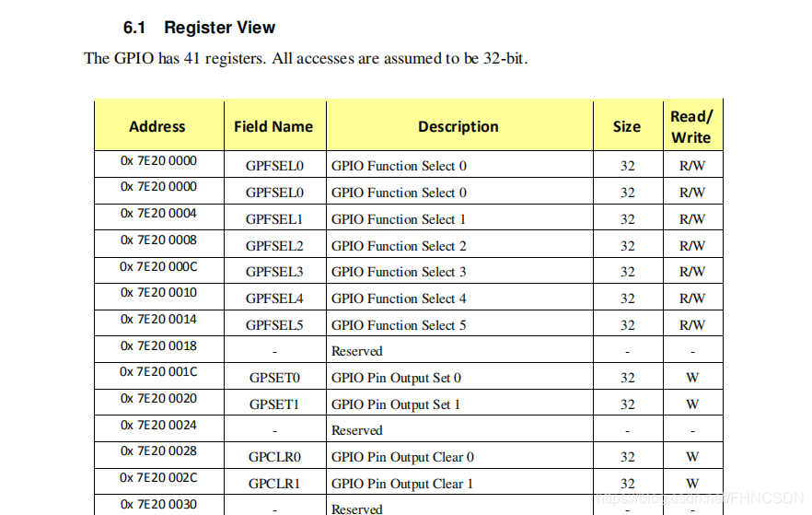Select the "Read/ Write" column header
The image size is (812, 515).
(x=691, y=127)
